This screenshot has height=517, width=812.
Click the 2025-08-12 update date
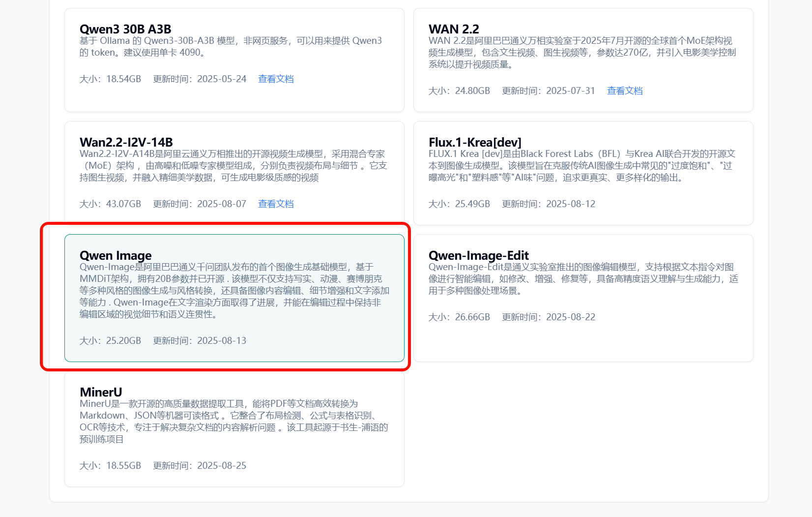point(570,204)
